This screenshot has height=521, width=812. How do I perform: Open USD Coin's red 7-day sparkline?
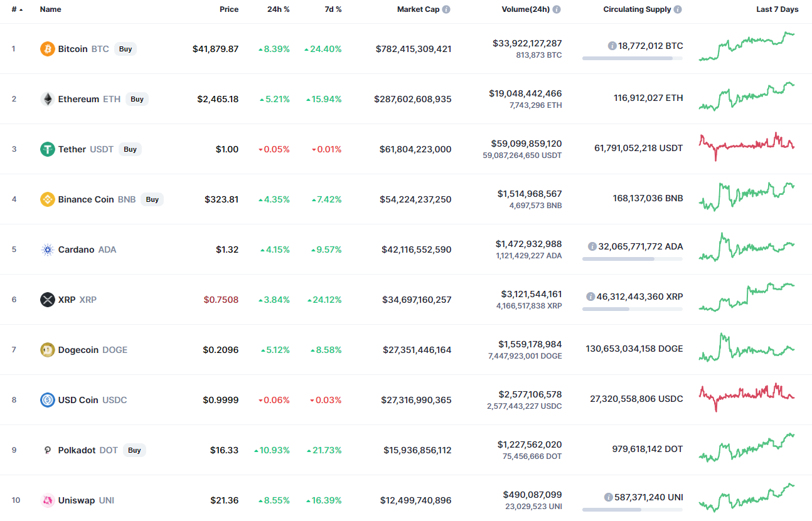pyautogui.click(x=747, y=397)
